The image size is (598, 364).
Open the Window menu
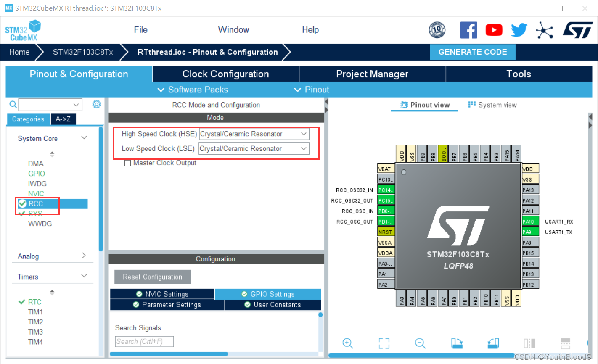233,30
